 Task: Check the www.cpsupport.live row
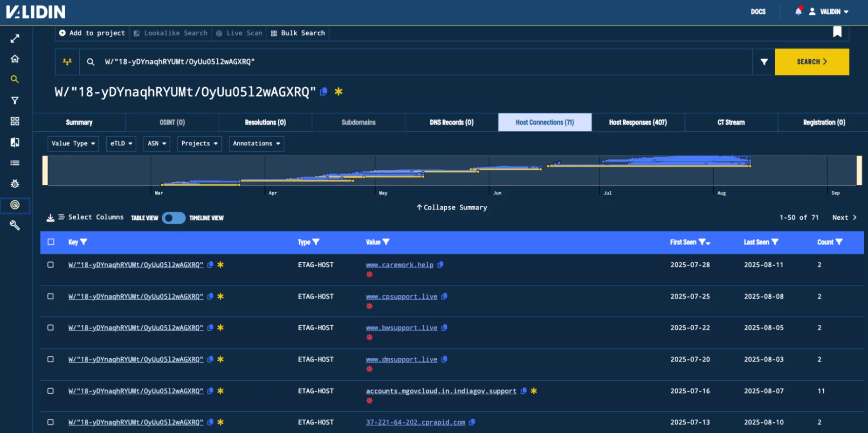click(x=51, y=296)
